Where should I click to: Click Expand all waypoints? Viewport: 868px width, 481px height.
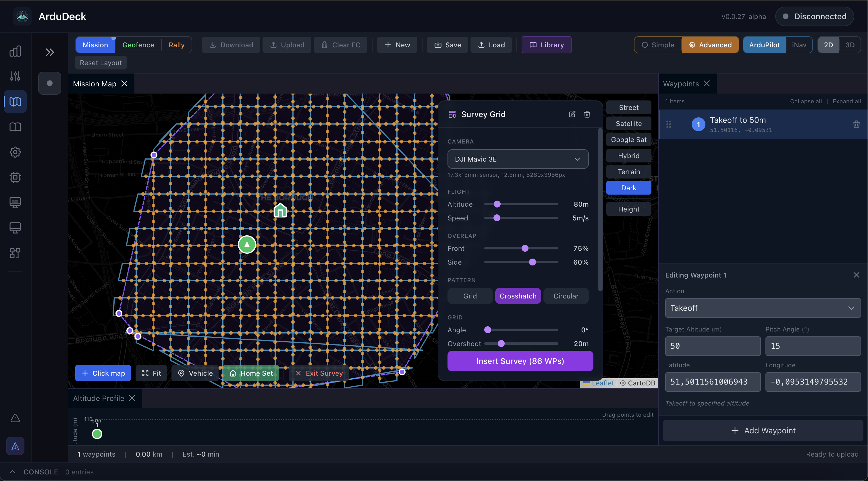[846, 101]
